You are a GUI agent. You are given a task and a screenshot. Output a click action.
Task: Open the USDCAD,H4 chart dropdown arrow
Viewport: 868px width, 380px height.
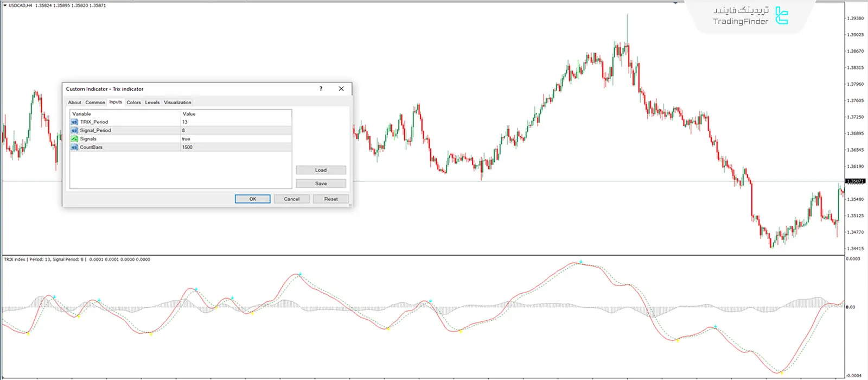[4, 5]
